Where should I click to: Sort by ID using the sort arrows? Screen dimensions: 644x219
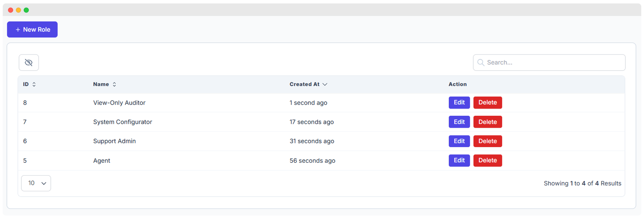point(34,84)
